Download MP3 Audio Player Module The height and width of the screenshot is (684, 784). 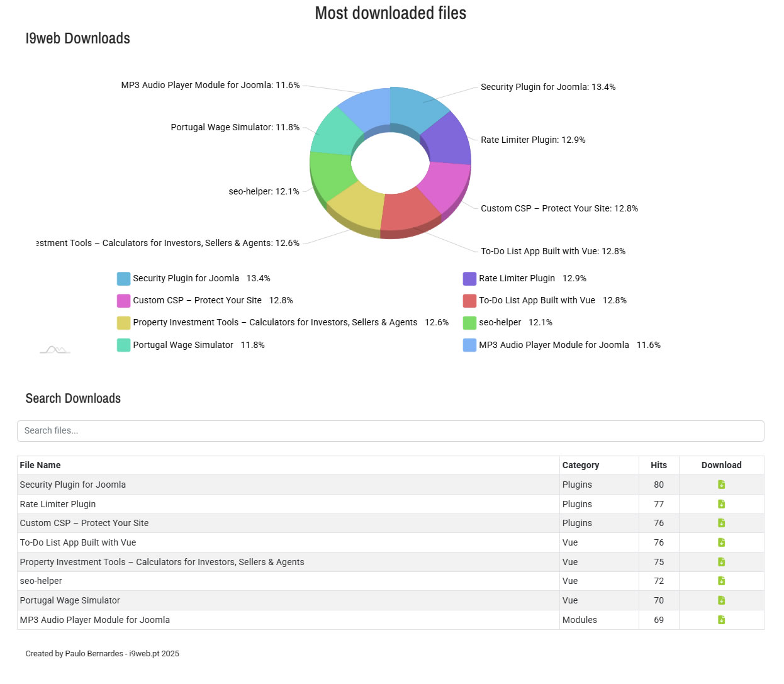click(721, 620)
